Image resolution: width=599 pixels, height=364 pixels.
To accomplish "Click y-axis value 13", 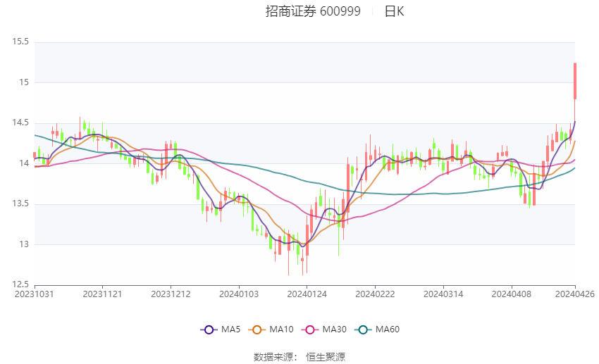I will pos(24,244).
